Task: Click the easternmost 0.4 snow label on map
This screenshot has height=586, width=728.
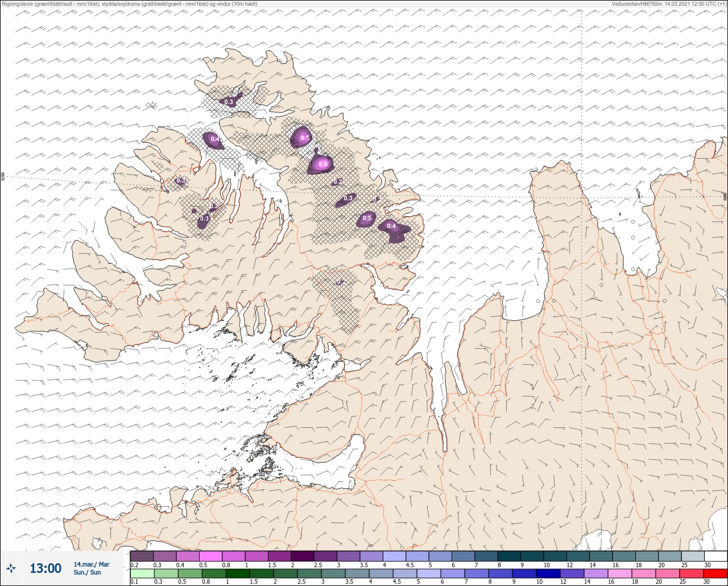Action: [391, 226]
